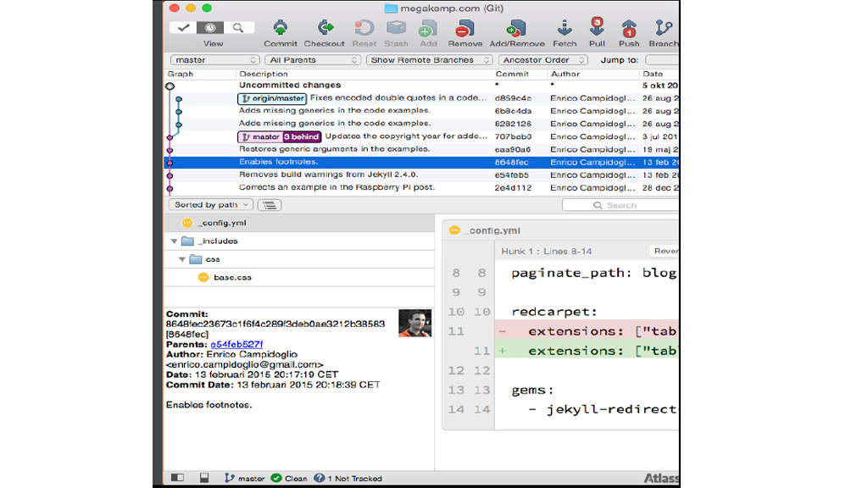
Task: Click the removed 'extensions' diff line
Action: click(587, 331)
